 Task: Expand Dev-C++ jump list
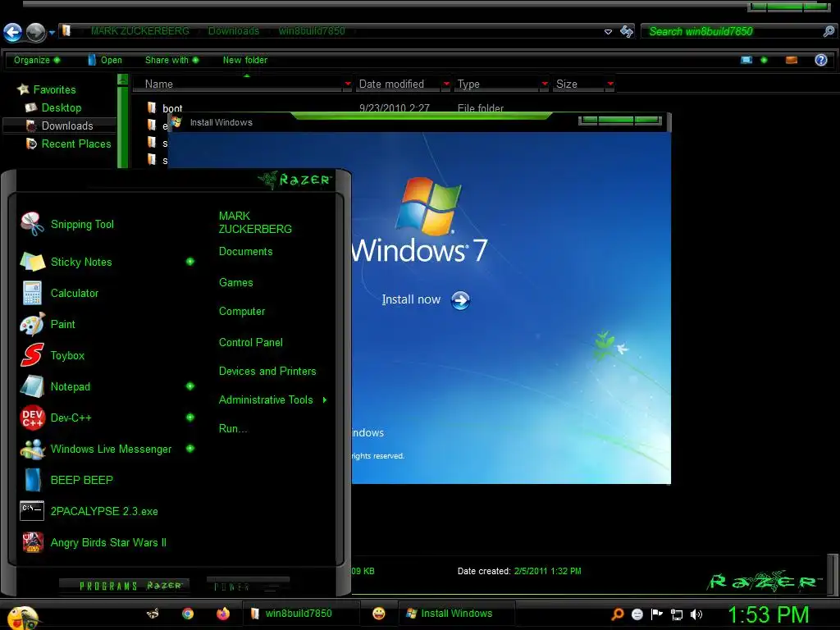190,417
